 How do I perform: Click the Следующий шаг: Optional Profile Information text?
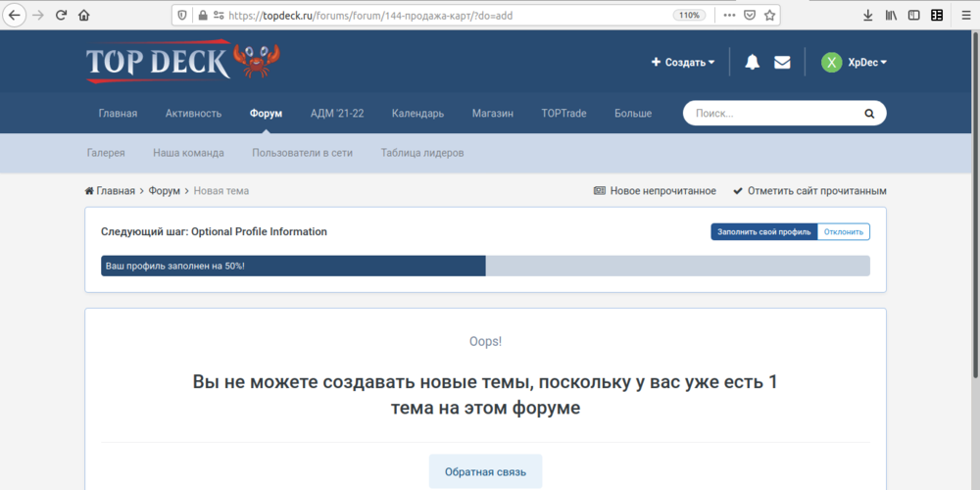pos(214,232)
